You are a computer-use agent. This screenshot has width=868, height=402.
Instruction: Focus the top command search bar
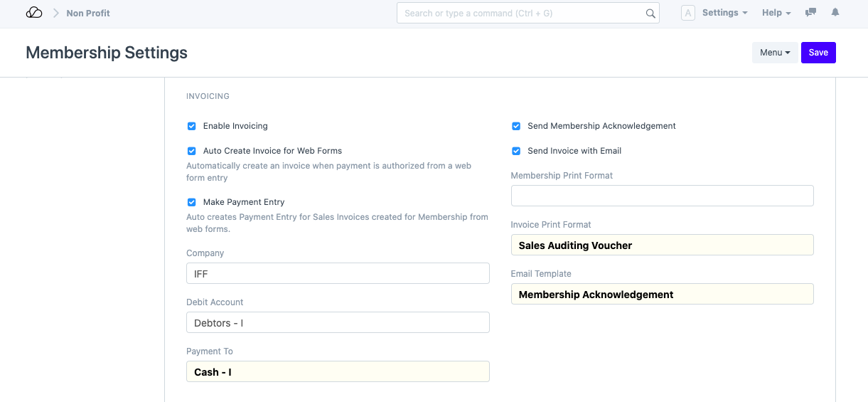(x=523, y=14)
